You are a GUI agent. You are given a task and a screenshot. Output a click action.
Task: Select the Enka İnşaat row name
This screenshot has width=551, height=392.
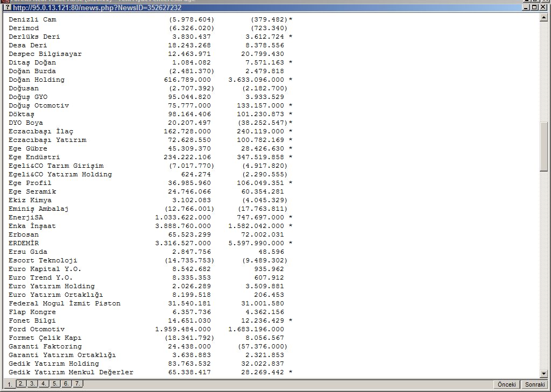coord(32,226)
